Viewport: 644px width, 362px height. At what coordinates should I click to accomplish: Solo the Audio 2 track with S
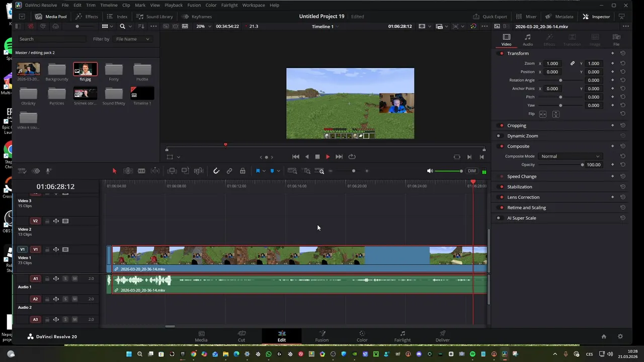point(65,299)
